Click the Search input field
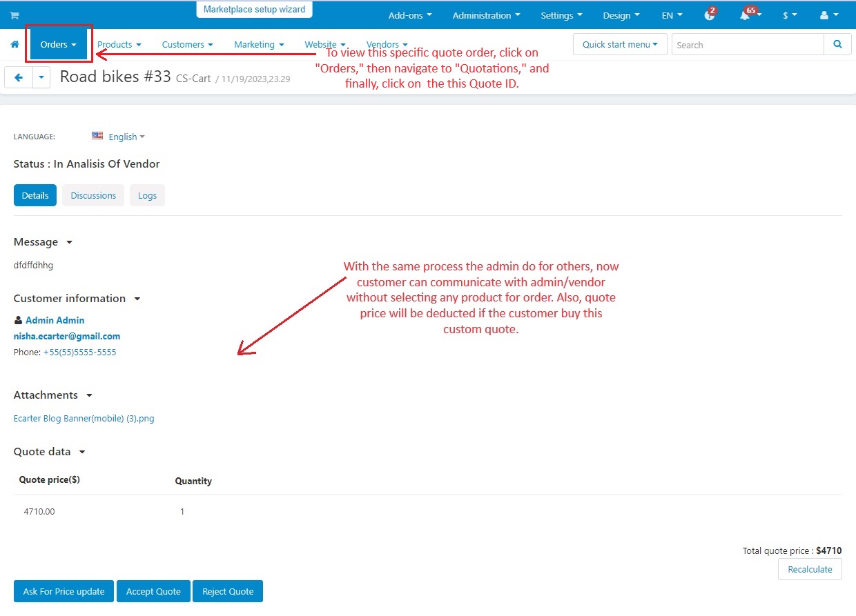This screenshot has width=856, height=616. coord(747,43)
